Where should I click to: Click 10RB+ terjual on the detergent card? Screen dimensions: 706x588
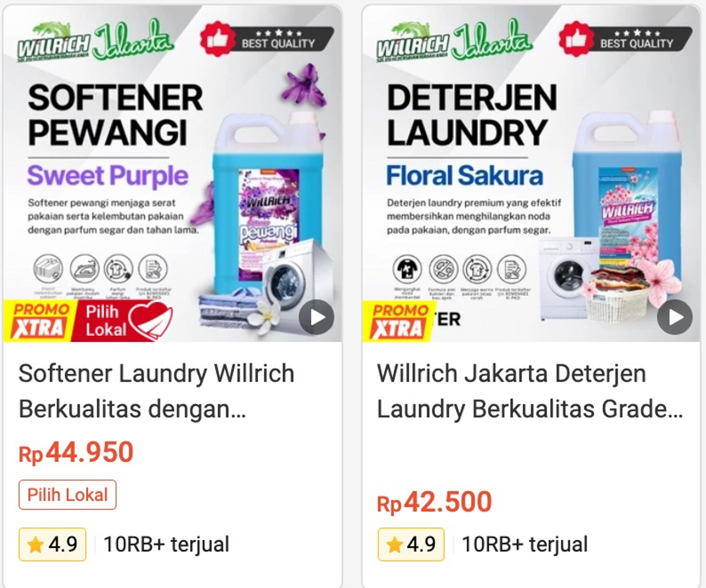click(525, 544)
